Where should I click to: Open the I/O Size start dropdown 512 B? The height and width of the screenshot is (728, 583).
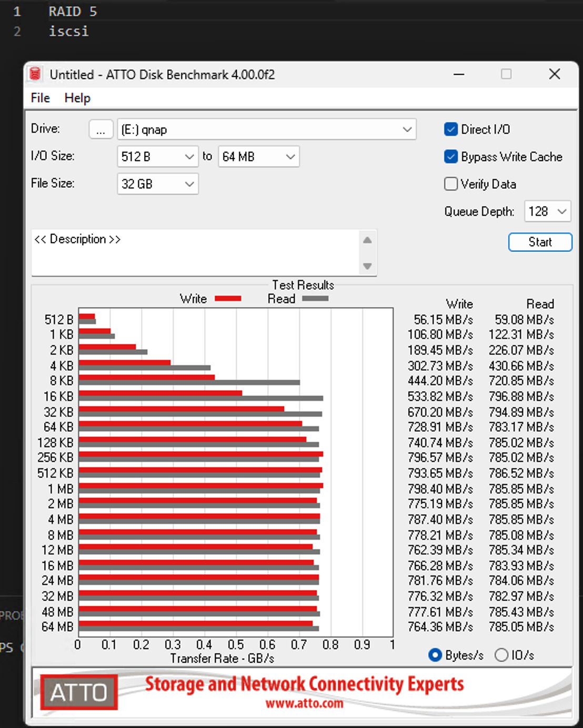158,157
